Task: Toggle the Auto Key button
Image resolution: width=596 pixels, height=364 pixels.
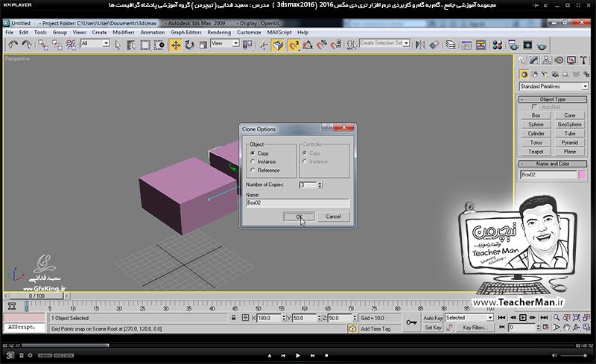Action: click(433, 318)
